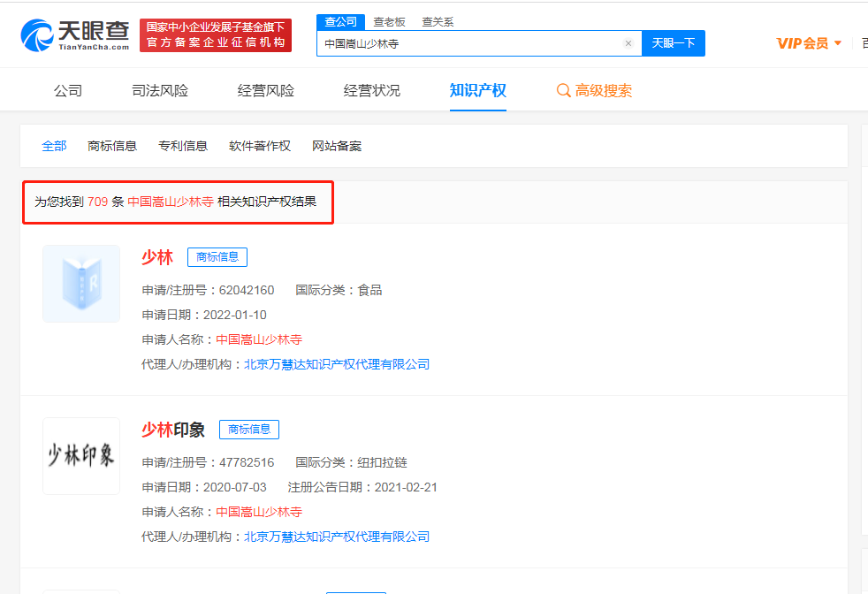Switch to the 经营风险 tab
This screenshot has width=868, height=594.
click(x=266, y=90)
